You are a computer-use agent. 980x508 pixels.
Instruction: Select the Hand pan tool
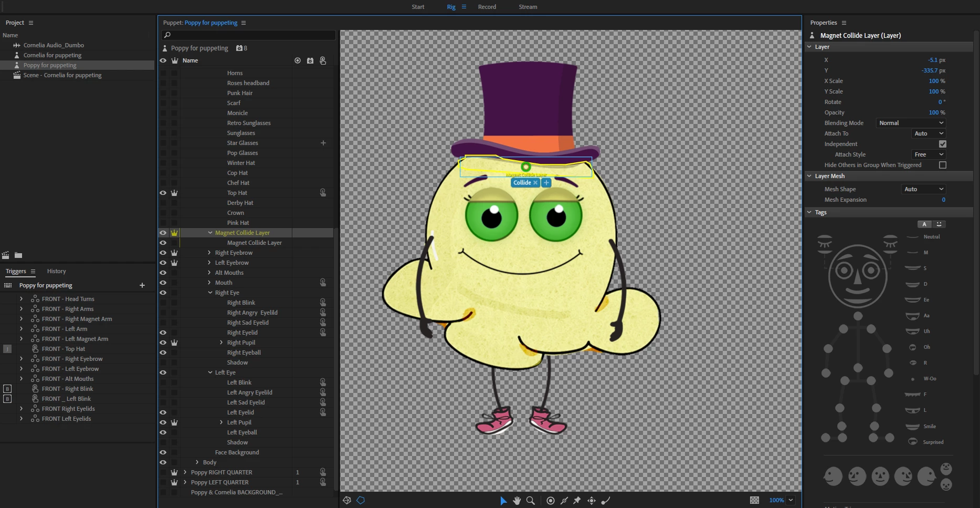click(517, 501)
